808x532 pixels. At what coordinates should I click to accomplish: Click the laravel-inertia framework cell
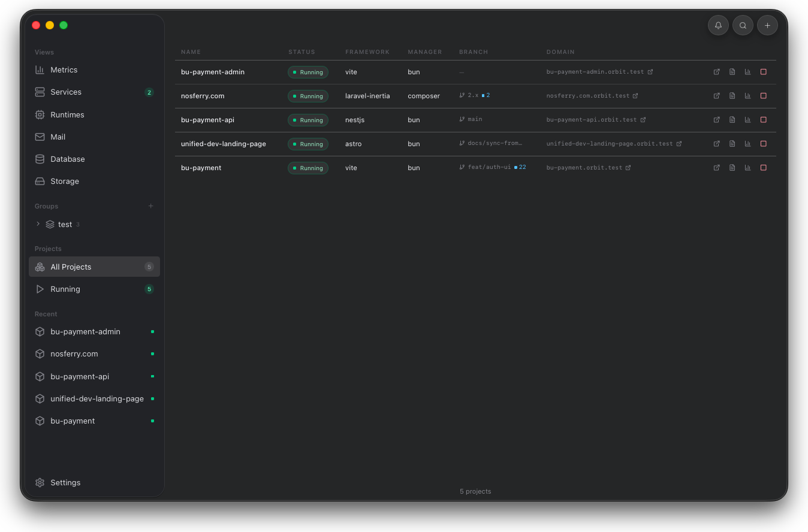(367, 96)
